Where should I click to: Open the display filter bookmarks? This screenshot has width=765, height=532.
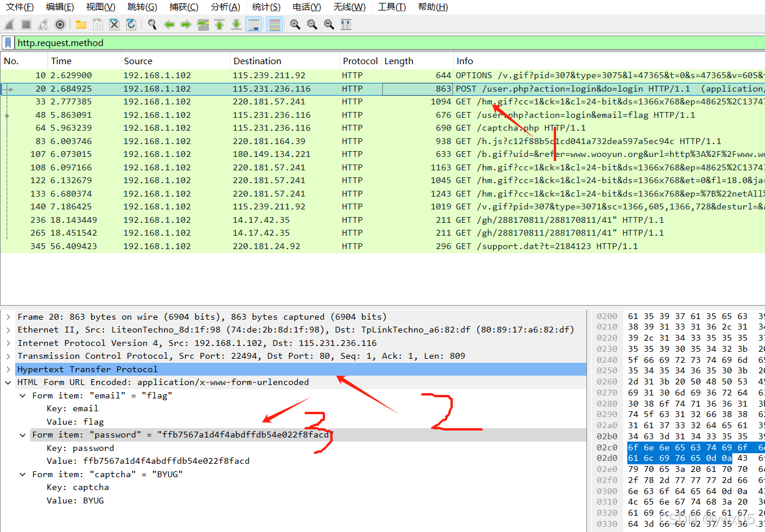[7, 42]
